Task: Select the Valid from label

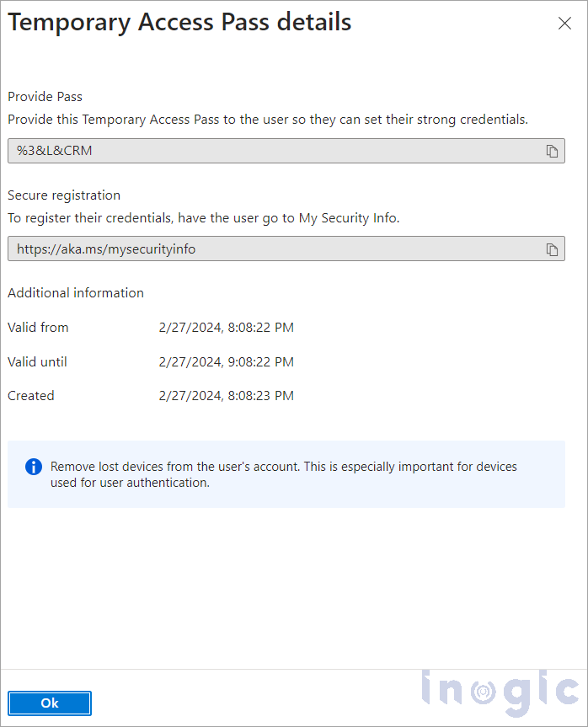Action: (x=38, y=328)
